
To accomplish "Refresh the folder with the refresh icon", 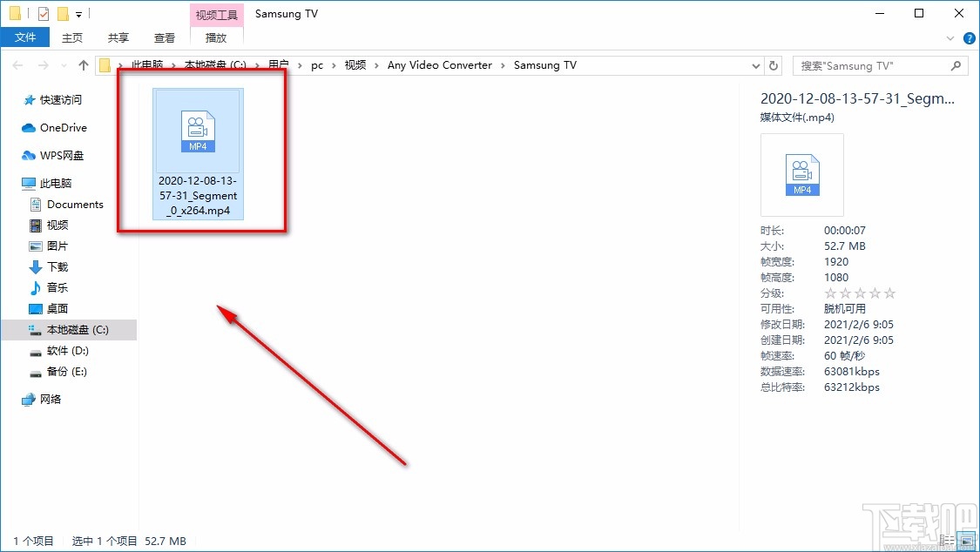I will pos(774,65).
